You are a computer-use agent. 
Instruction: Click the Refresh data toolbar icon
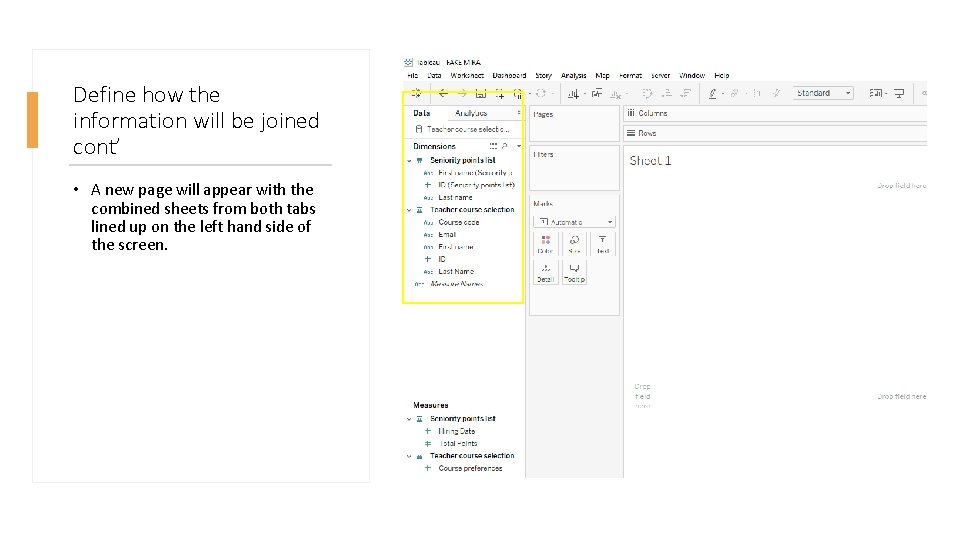tap(541, 94)
